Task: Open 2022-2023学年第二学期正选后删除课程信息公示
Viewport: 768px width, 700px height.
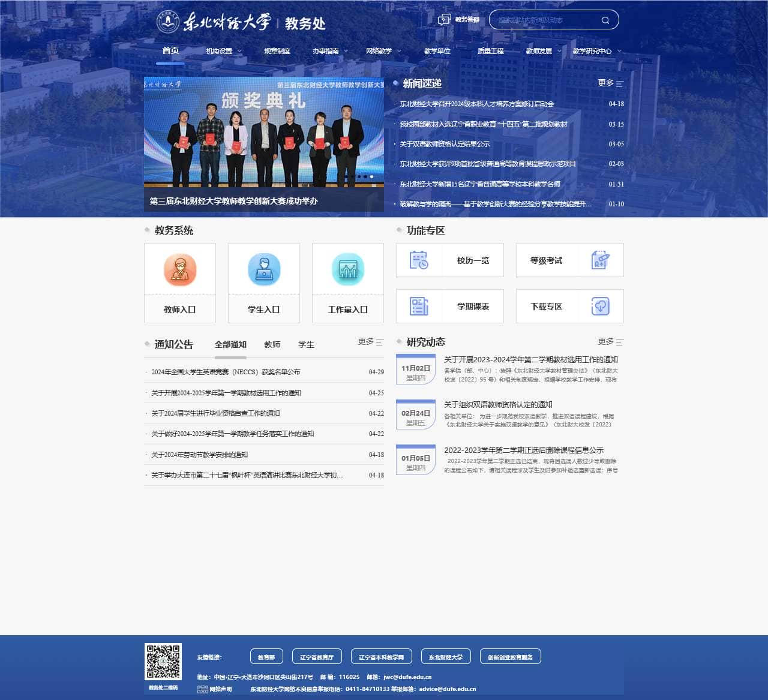Action: [524, 450]
